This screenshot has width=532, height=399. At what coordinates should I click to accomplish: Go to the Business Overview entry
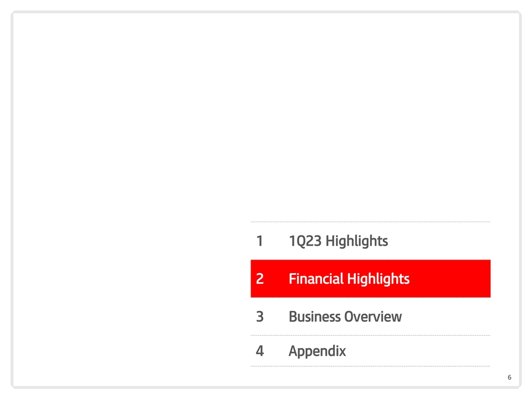tap(345, 316)
